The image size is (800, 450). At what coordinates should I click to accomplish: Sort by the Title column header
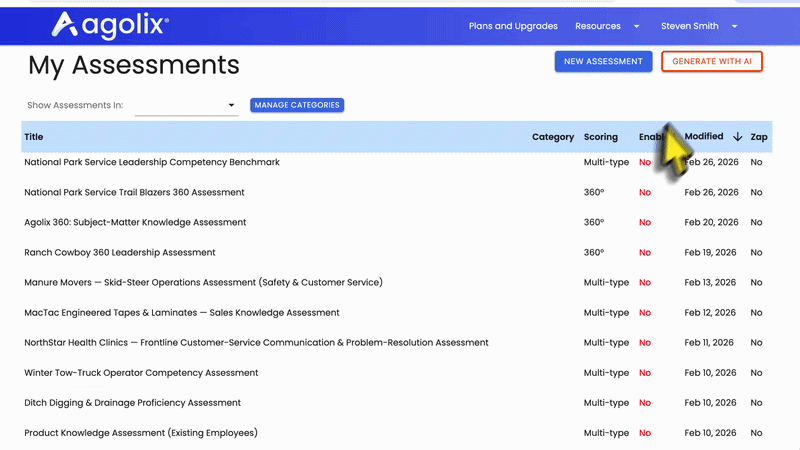click(x=34, y=137)
